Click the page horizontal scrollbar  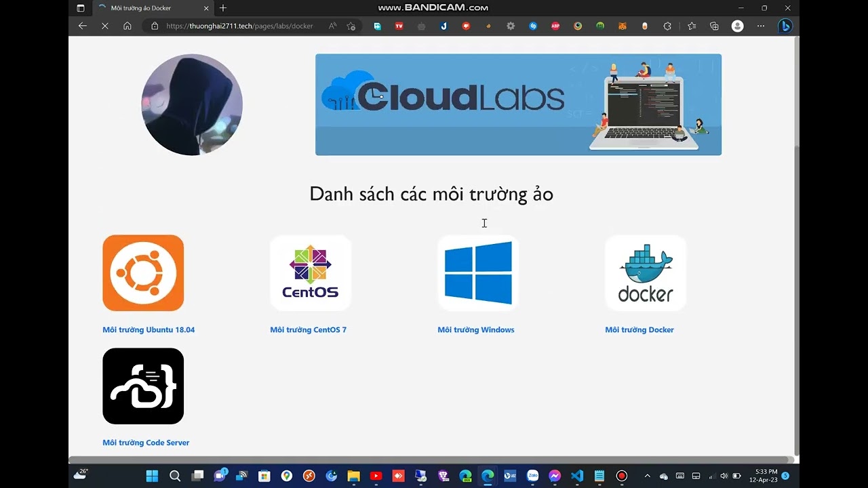(431, 460)
